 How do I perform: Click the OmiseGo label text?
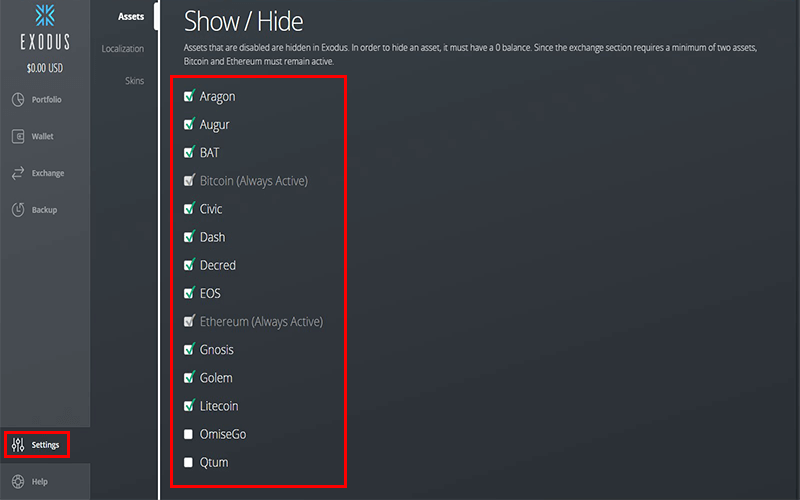pyautogui.click(x=223, y=434)
